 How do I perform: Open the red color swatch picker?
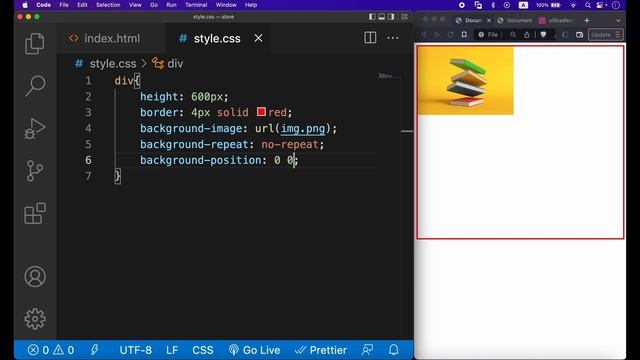[x=261, y=112]
